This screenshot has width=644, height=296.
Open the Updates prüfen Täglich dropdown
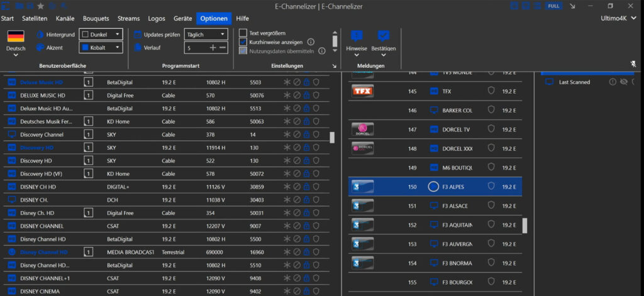pos(205,34)
